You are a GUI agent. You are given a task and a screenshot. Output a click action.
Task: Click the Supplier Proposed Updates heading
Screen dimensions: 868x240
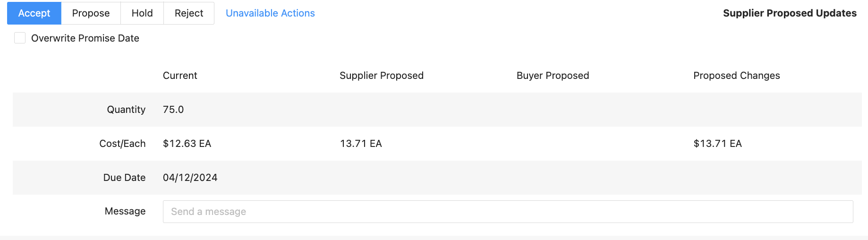tap(790, 13)
